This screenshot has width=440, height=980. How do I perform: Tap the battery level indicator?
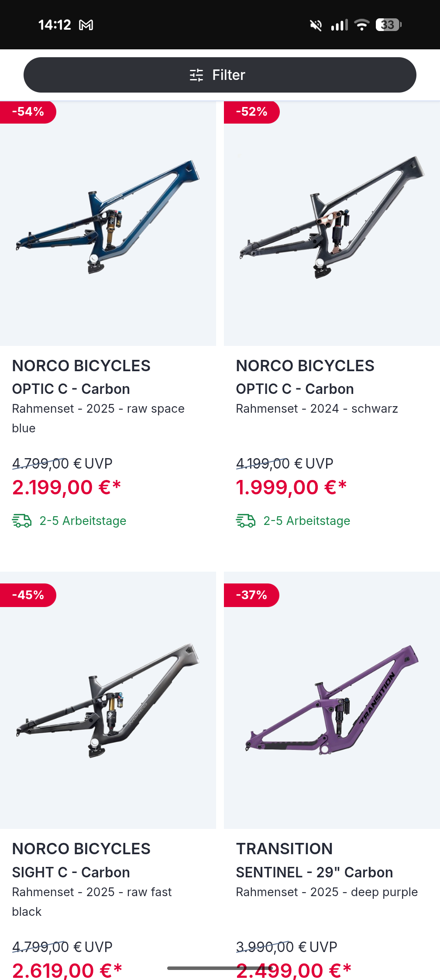pos(388,25)
